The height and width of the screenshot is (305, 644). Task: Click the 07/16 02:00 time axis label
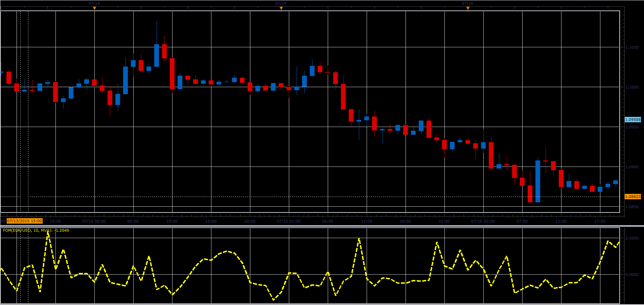[483, 221]
